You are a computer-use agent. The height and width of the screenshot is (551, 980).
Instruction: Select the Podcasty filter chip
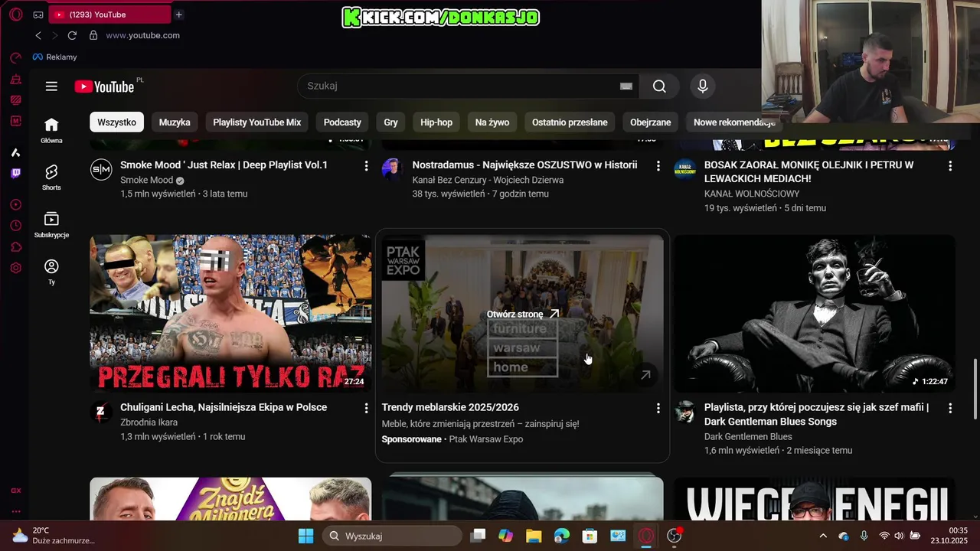342,122
